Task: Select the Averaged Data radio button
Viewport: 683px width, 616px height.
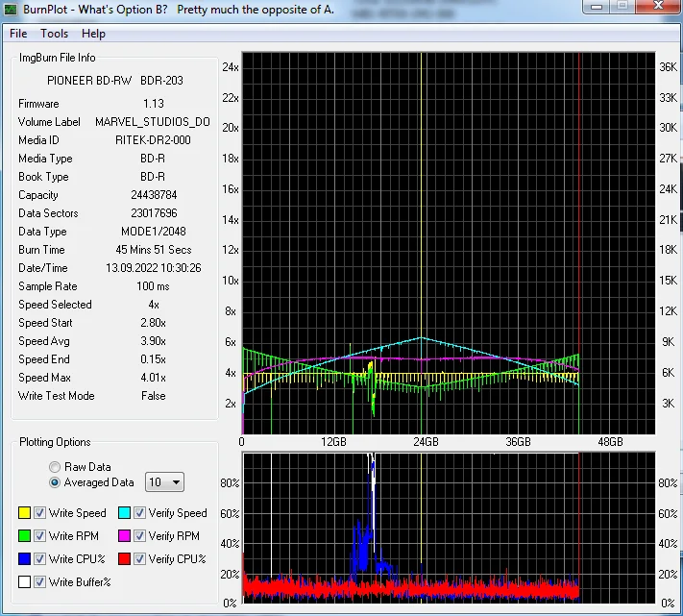Action: [55, 482]
